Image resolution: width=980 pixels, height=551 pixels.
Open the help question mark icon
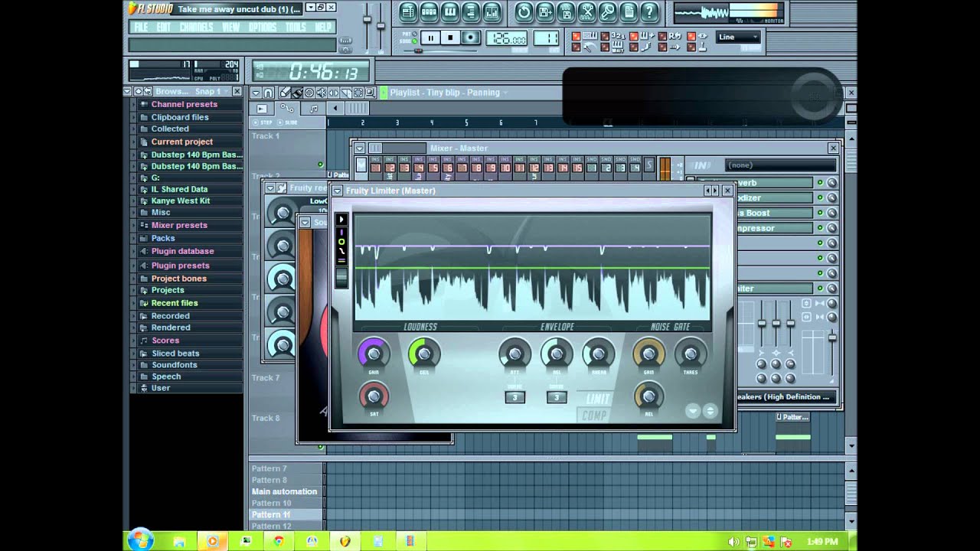649,11
